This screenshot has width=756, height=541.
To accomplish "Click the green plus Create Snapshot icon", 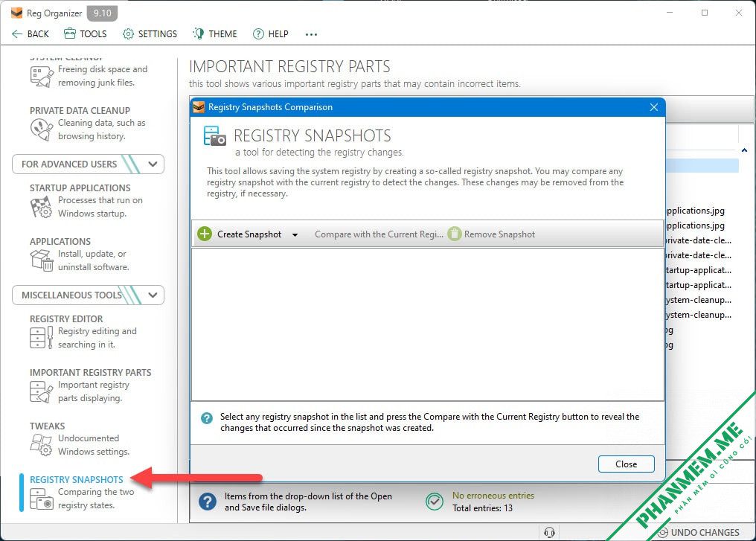I will pyautogui.click(x=205, y=234).
